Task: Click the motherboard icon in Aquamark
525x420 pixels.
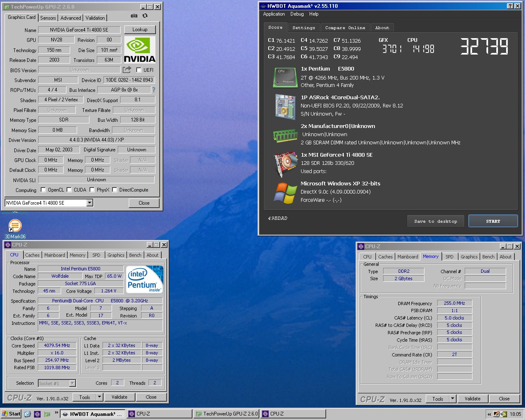Action: 285,107
